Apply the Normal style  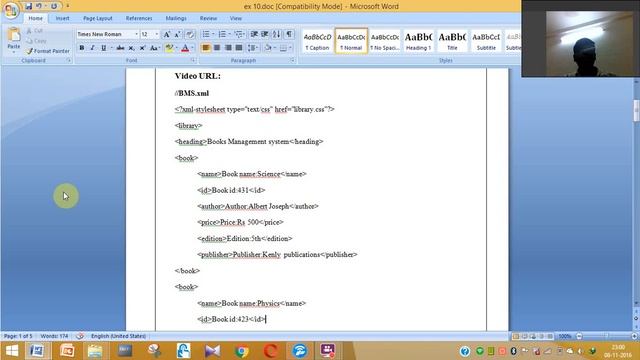(351, 41)
